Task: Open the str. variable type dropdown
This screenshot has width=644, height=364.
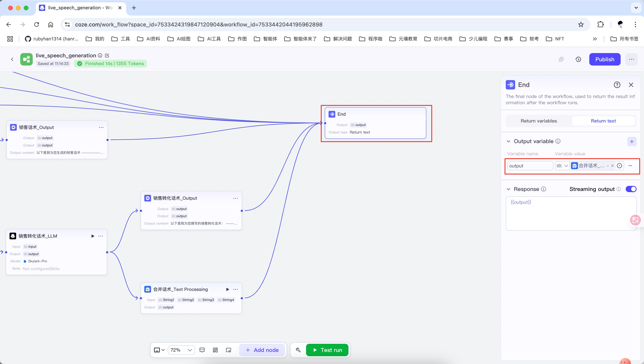Action: (562, 166)
